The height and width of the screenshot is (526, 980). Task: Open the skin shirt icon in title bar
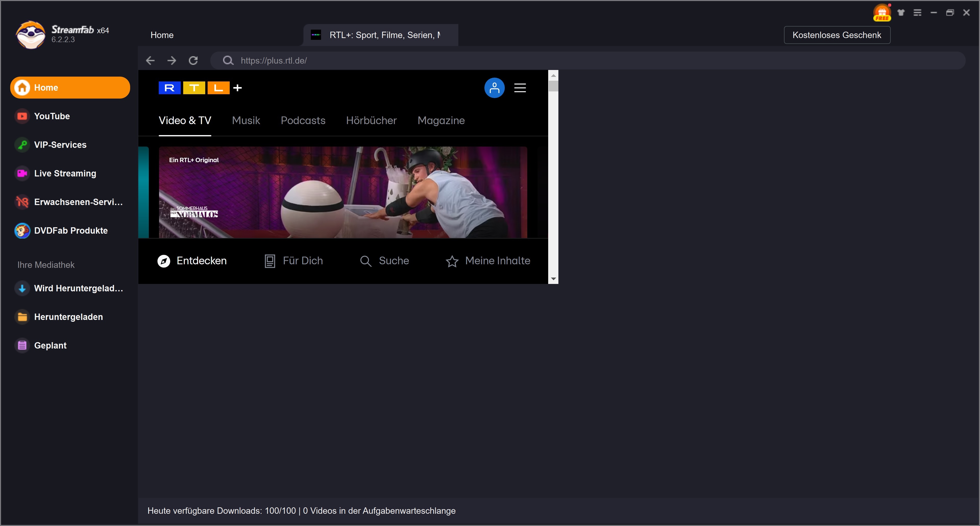[x=900, y=13]
